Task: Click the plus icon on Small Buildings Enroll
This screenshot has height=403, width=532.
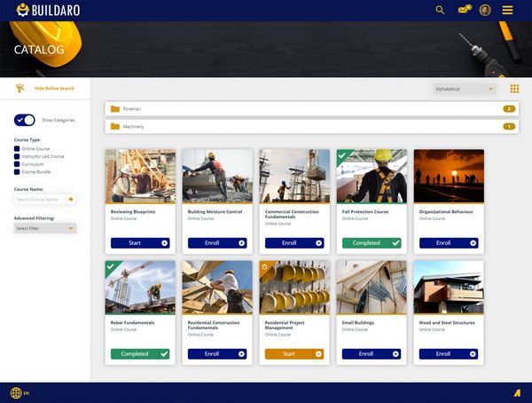Action: coord(395,354)
